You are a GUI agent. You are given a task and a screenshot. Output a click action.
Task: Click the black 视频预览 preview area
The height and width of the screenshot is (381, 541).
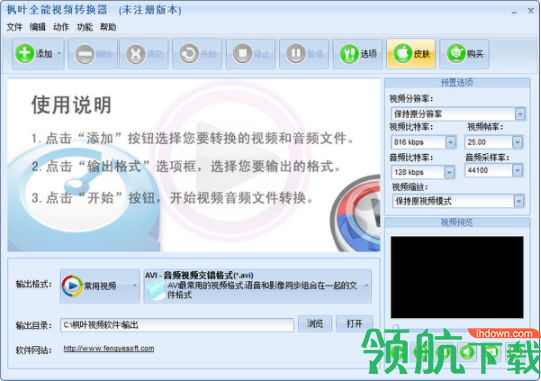tap(457, 277)
